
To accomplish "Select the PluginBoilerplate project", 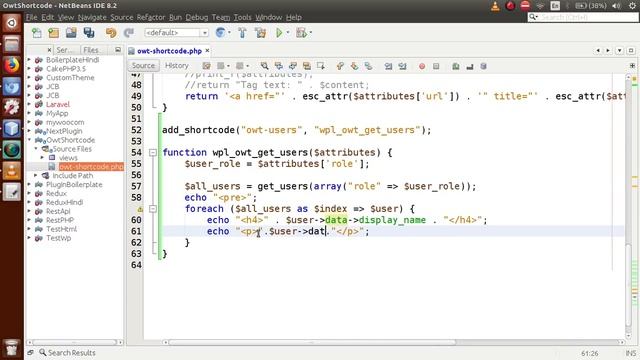I will pyautogui.click(x=74, y=184).
